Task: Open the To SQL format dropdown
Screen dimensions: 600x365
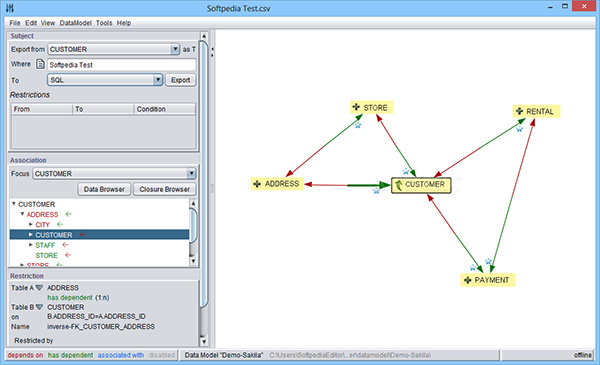Action: pos(158,80)
